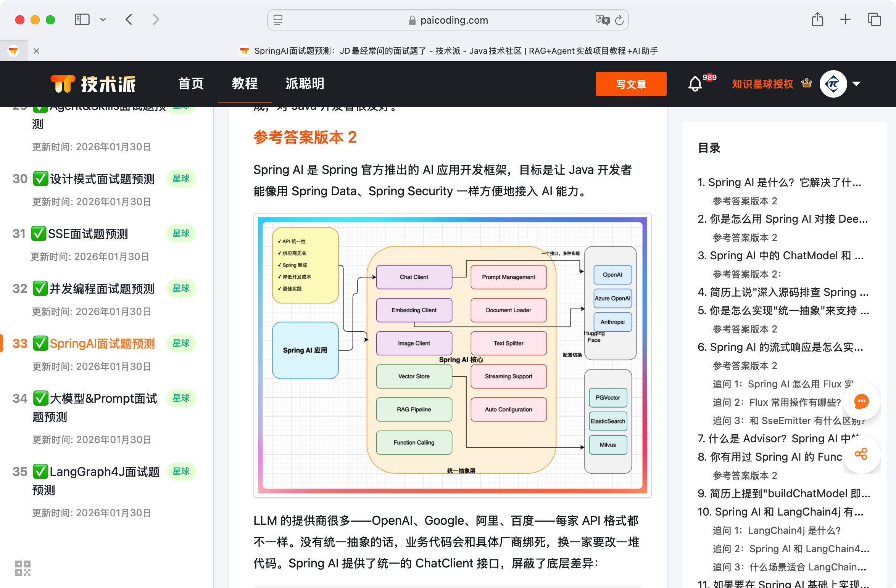Expand the user avatar dropdown arrow

[856, 84]
